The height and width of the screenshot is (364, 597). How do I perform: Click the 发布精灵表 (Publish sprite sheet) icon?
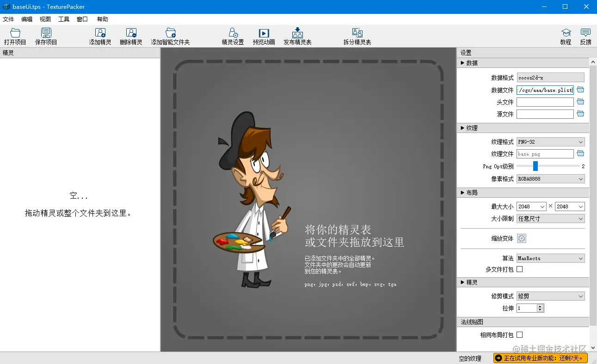click(x=297, y=33)
